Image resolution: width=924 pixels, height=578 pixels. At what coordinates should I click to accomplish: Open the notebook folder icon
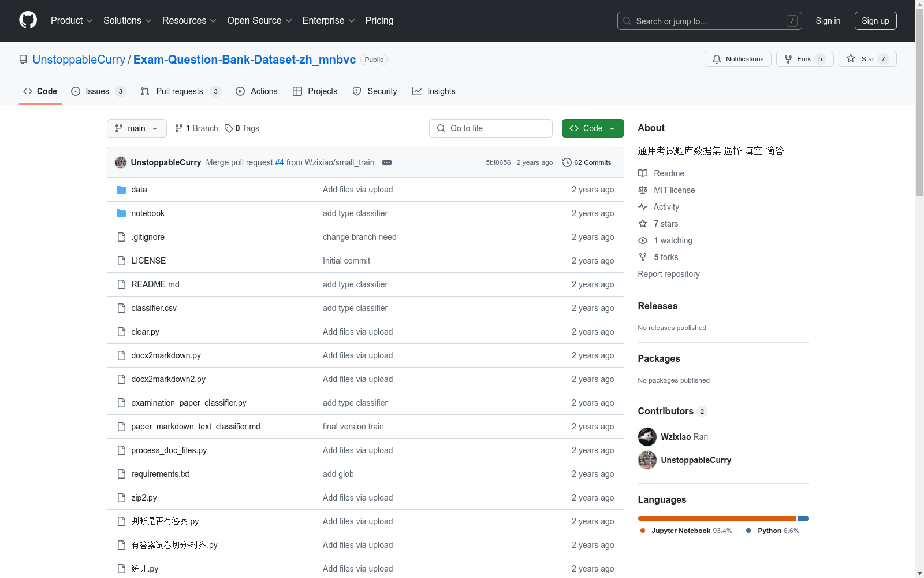[x=121, y=213]
